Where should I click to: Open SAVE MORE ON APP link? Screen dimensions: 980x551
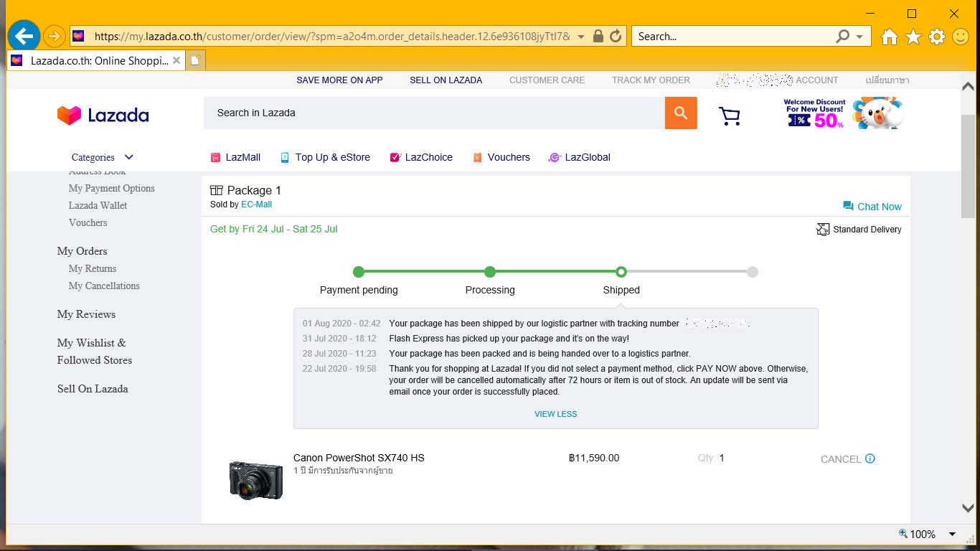pos(339,80)
